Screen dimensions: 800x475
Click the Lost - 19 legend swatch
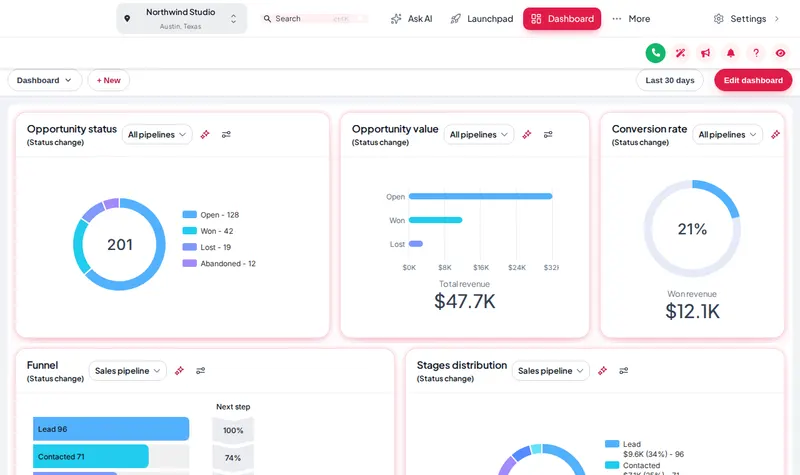pyautogui.click(x=190, y=247)
